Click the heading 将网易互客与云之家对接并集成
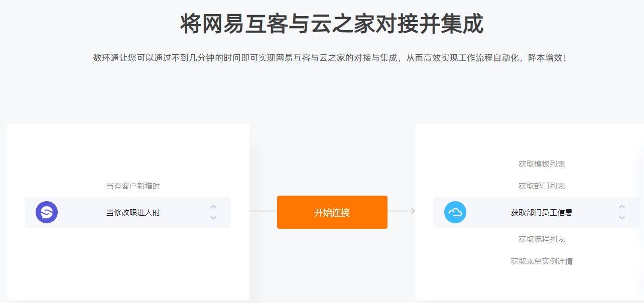The height and width of the screenshot is (303, 644). pos(332,24)
